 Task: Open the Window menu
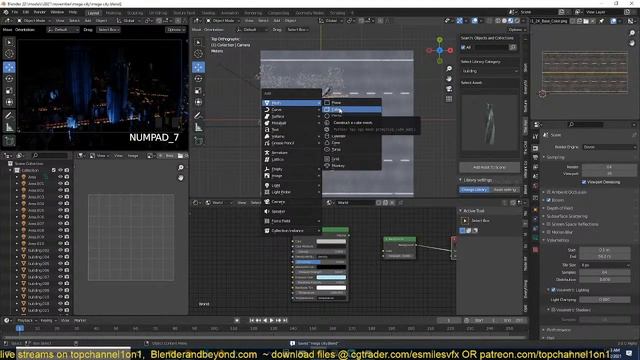click(57, 12)
